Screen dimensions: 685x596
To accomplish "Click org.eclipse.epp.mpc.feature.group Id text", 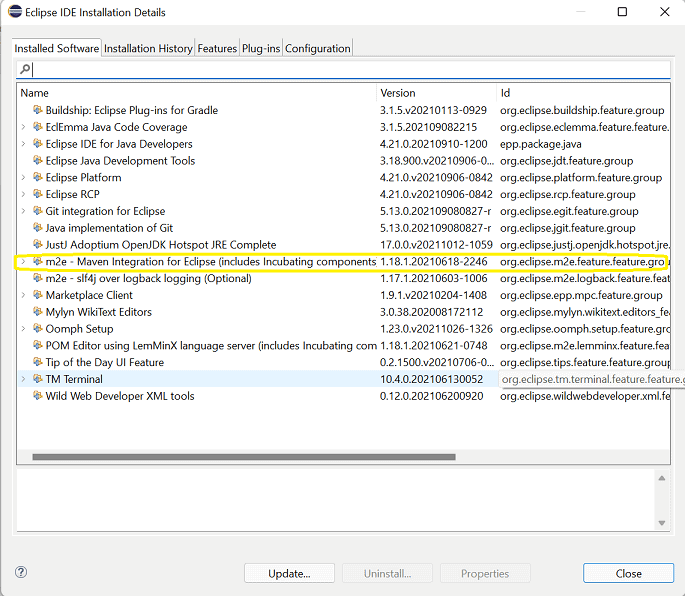I will 581,295.
